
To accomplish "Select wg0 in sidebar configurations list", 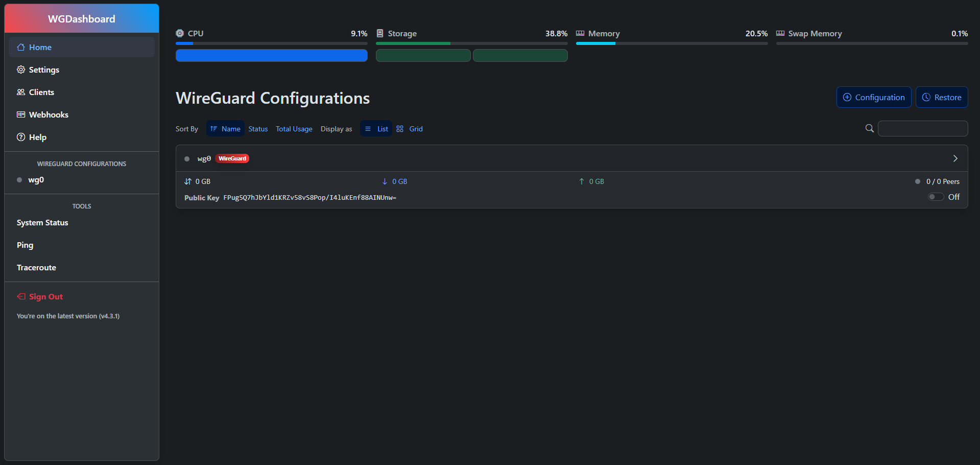I will [82, 180].
